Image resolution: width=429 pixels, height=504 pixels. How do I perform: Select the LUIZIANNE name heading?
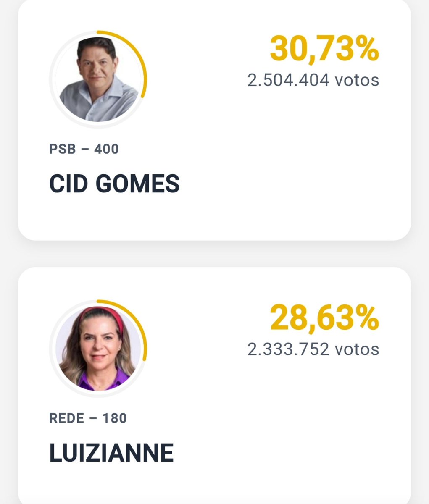[111, 453]
